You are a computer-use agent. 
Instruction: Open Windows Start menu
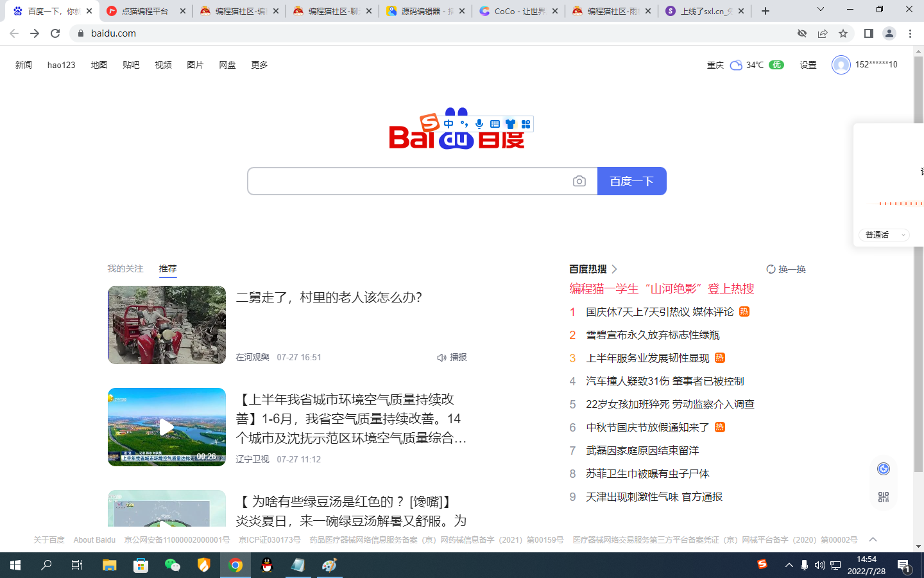pos(15,565)
